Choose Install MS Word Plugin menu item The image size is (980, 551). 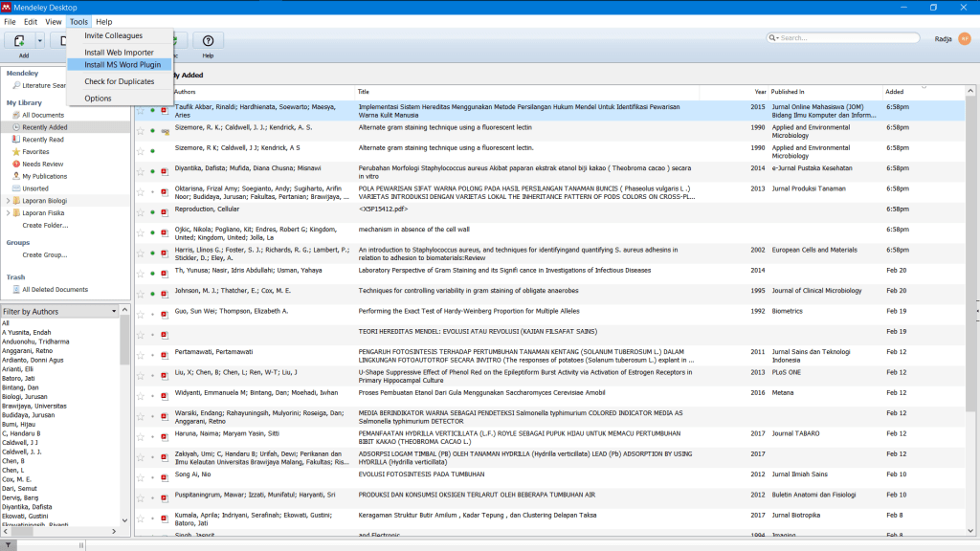(122, 65)
